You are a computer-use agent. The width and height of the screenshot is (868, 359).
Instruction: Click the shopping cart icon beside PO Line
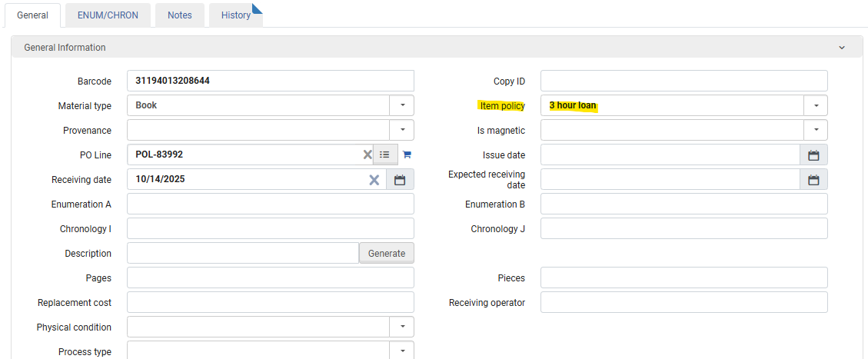pos(407,155)
